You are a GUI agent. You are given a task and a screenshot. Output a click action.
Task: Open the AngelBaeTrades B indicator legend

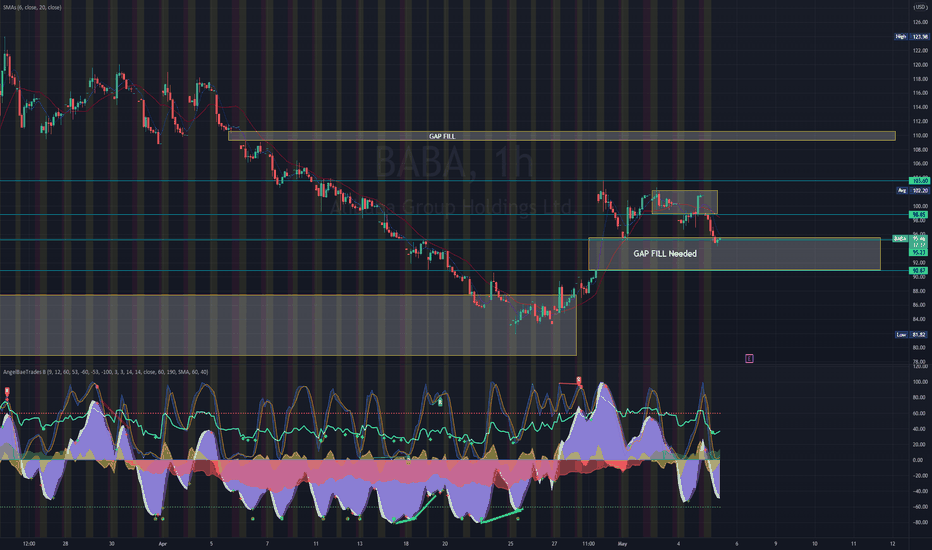tap(105, 372)
